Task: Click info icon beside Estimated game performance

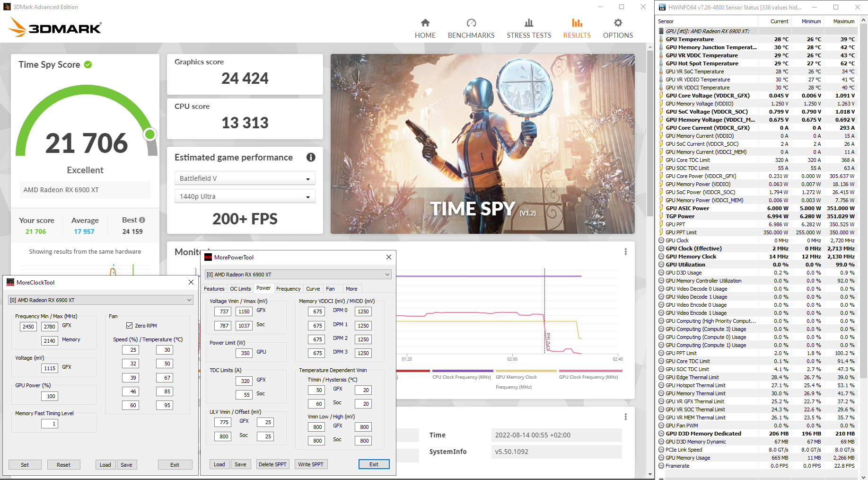Action: [x=311, y=157]
